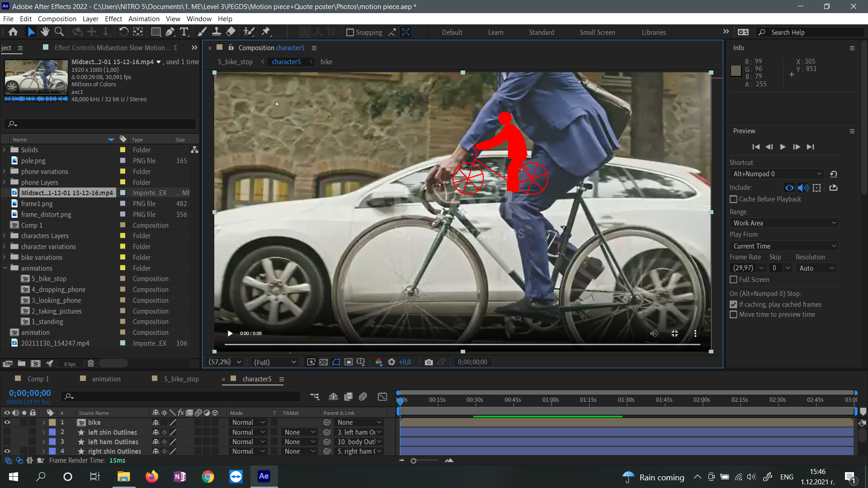The height and width of the screenshot is (488, 868).
Task: Open the viewer magnification dropdown 57,2%
Action: (x=224, y=362)
